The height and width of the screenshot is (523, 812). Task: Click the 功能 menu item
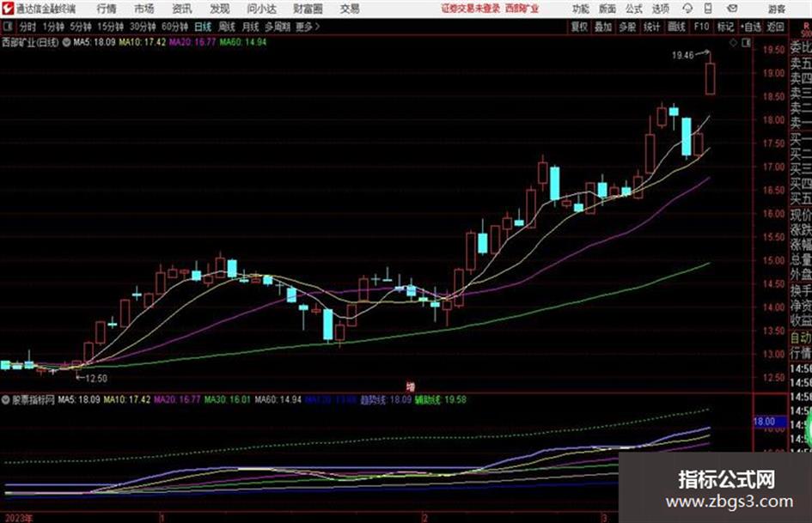click(581, 9)
